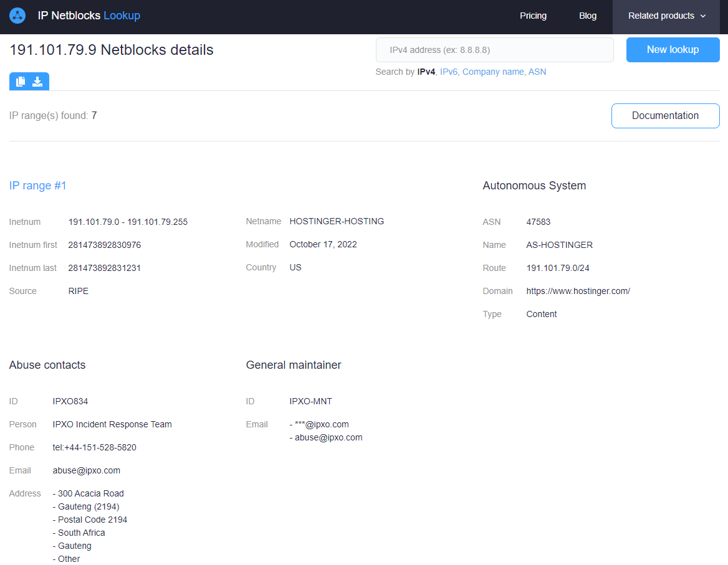728x565 pixels.
Task: Open the Blog menu item
Action: 587,16
